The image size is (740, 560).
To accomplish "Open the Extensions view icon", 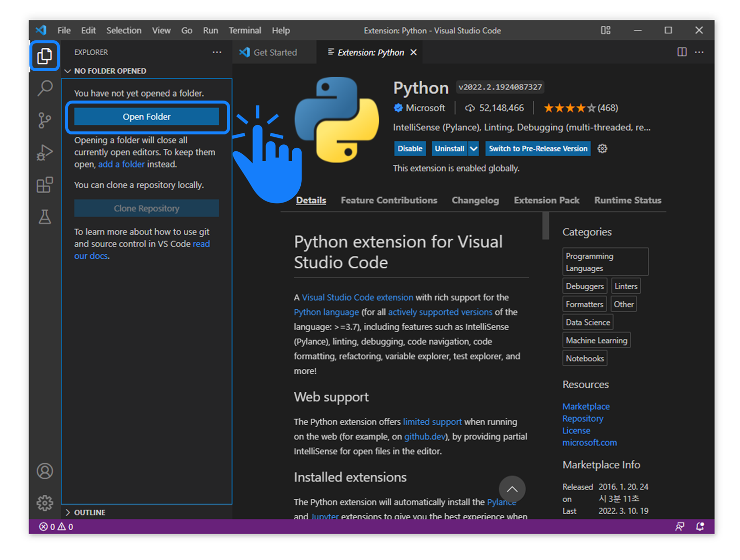I will pos(45,185).
